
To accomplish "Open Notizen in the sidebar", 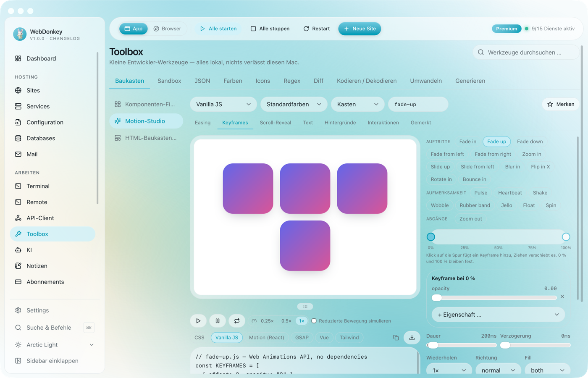I will [x=52, y=266].
